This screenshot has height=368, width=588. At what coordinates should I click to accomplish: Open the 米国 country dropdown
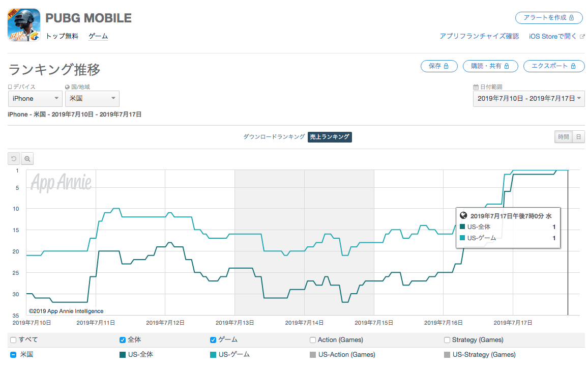pos(92,99)
